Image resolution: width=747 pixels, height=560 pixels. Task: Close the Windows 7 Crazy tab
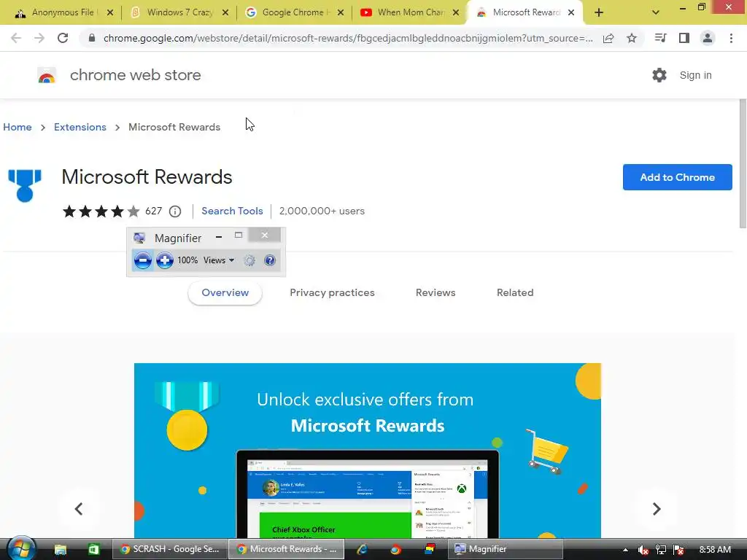click(225, 13)
